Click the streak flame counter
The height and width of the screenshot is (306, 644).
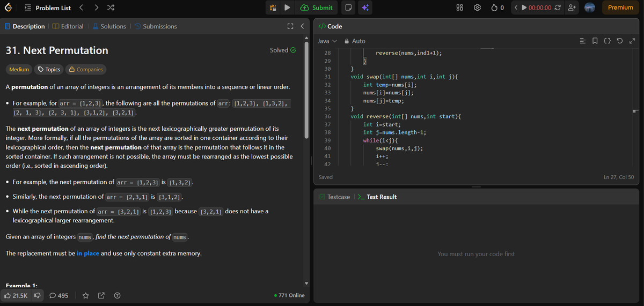point(496,8)
